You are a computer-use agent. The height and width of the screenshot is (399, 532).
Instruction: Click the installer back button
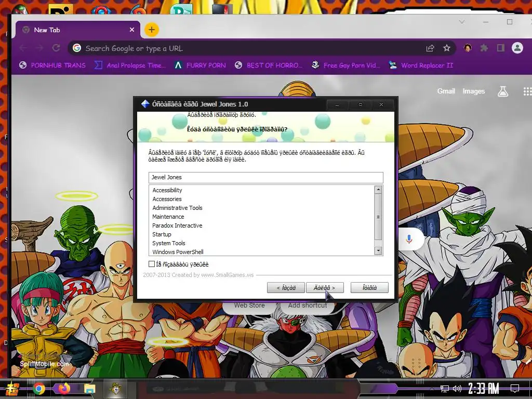[x=286, y=288]
